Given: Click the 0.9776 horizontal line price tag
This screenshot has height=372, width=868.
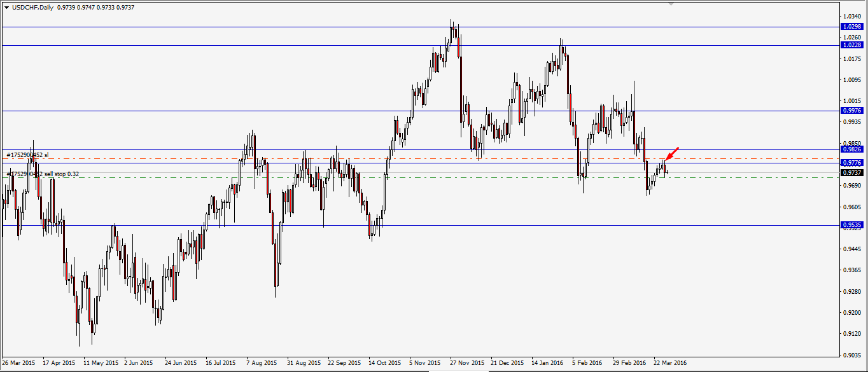Looking at the screenshot, I should pyautogui.click(x=851, y=163).
